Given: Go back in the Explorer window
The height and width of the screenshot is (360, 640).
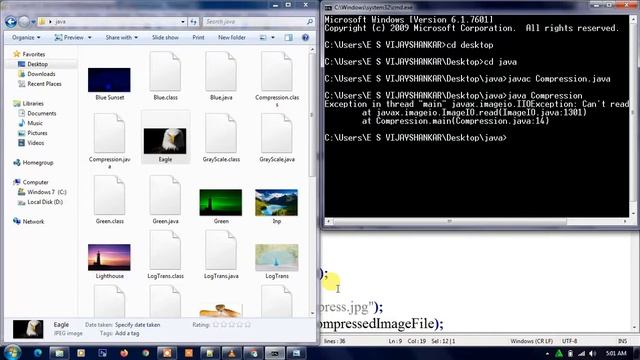Looking at the screenshot, I should pos(11,22).
